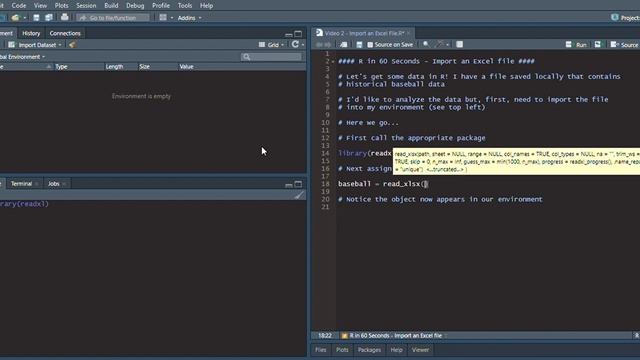Click the re-run previous code icon
Screen dimensions: 640x360
[598, 44]
